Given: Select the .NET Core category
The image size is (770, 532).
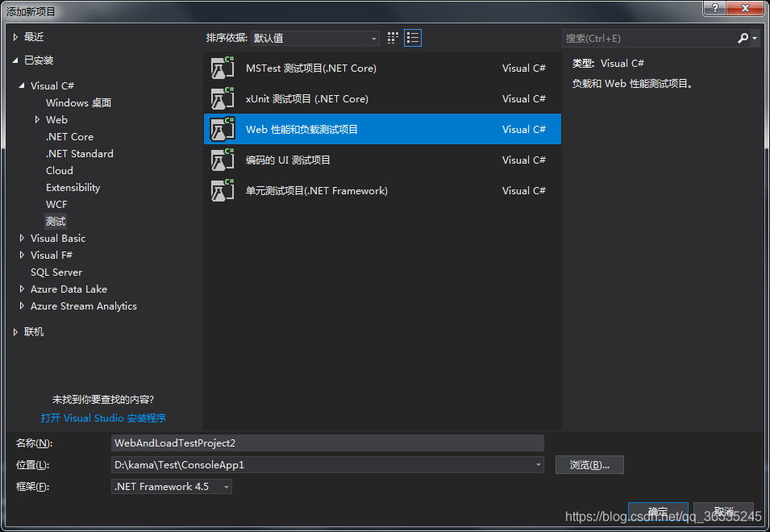Looking at the screenshot, I should (69, 136).
